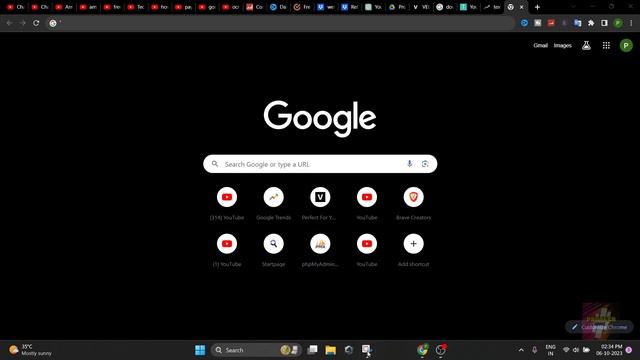Switch to the 'VEI' tab
This screenshot has width=640, height=360.
click(421, 7)
